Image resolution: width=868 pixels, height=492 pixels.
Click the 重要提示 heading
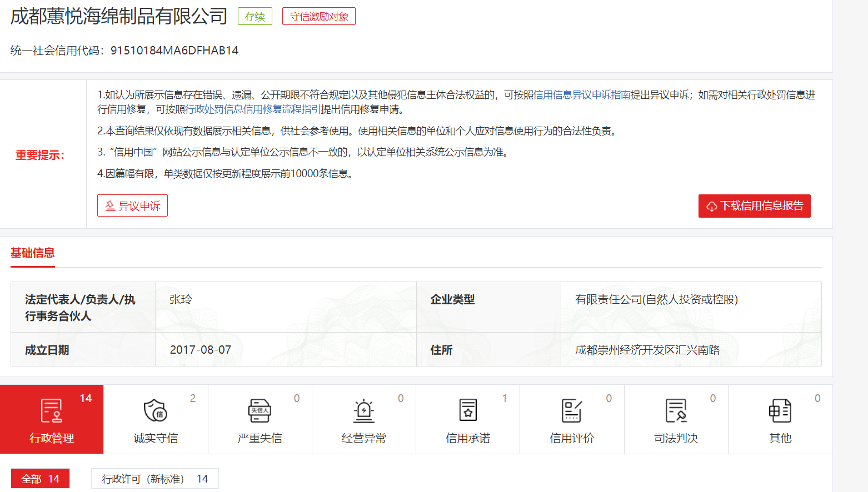(x=40, y=155)
